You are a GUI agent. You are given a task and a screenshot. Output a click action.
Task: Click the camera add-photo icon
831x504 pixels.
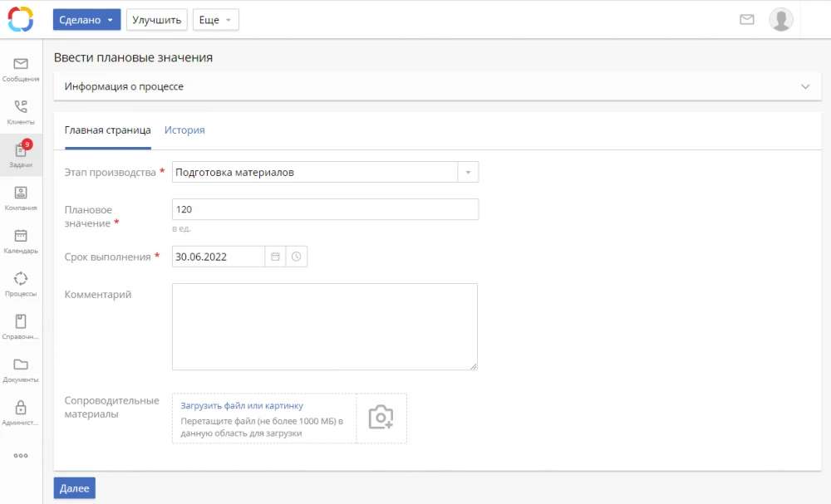coord(381,418)
